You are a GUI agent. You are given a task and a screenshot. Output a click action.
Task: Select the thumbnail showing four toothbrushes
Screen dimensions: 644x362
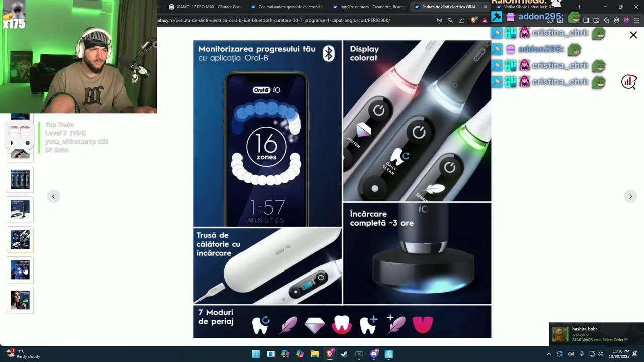pyautogui.click(x=20, y=179)
